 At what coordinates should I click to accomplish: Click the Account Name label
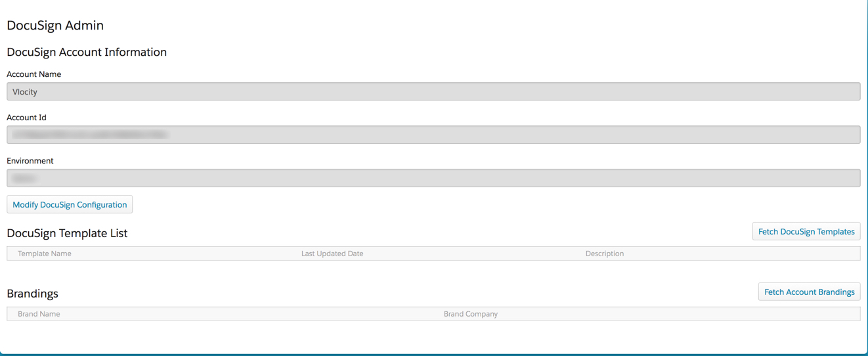[34, 74]
